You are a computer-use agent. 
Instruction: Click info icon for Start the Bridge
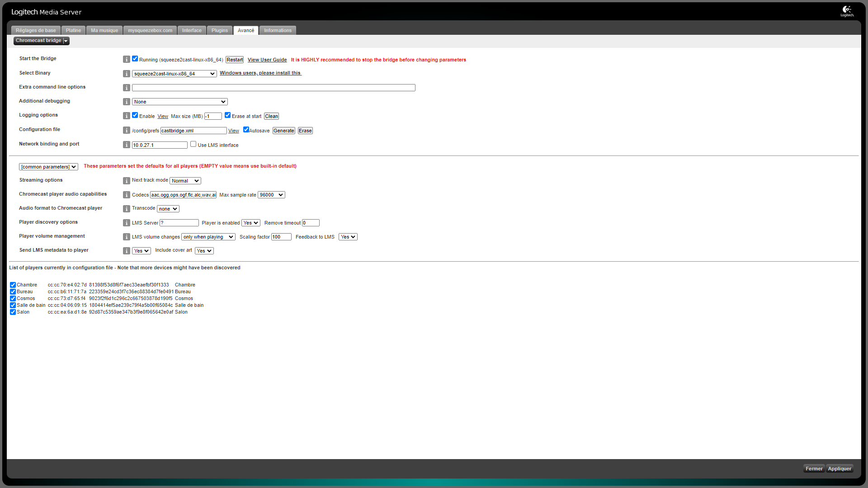tap(127, 59)
